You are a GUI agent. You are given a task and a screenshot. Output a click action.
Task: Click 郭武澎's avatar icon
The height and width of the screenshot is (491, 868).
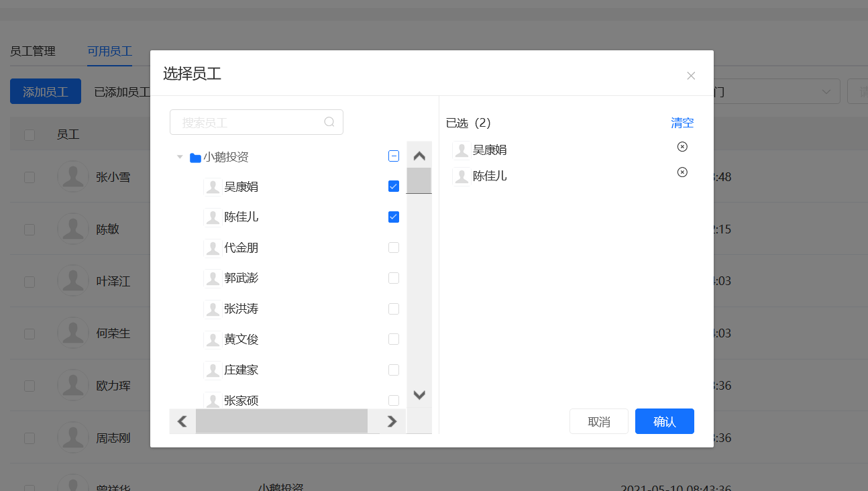(x=213, y=278)
